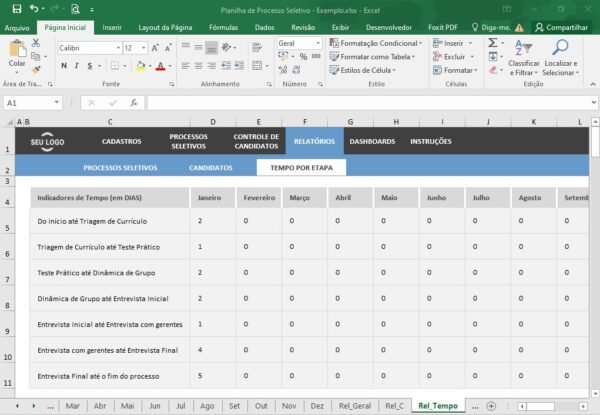This screenshot has width=600, height=415.
Task: Click the horizontal scrollbar thumb
Action: point(540,406)
